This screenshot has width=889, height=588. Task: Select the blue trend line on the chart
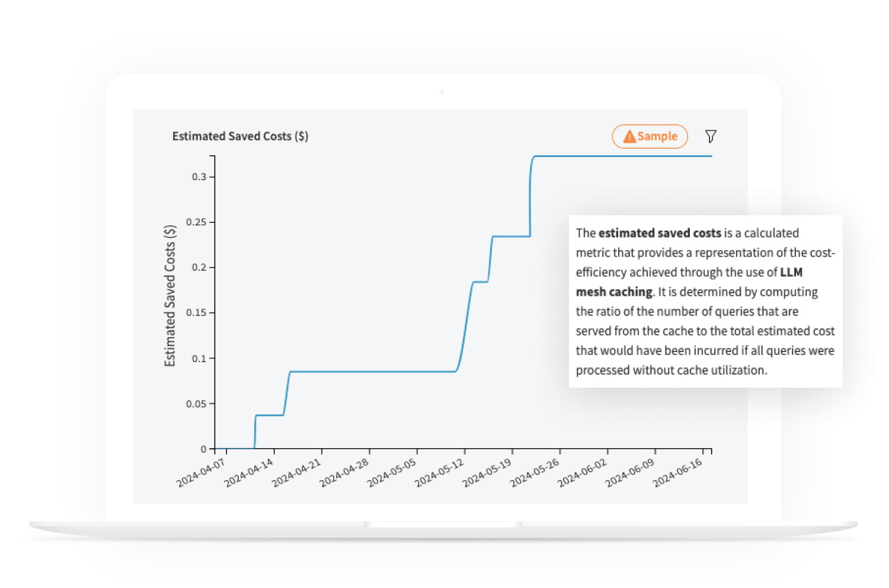click(385, 371)
